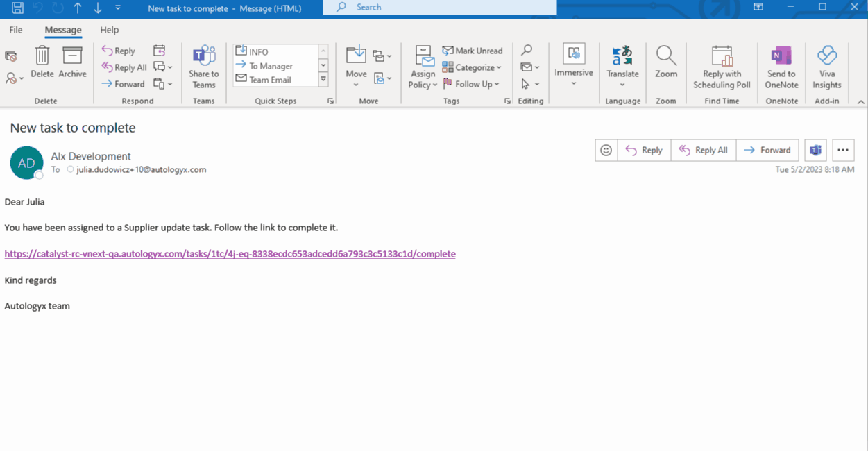Image resolution: width=868 pixels, height=451 pixels.
Task: Open the Tags group dialog launcher
Action: tap(508, 101)
